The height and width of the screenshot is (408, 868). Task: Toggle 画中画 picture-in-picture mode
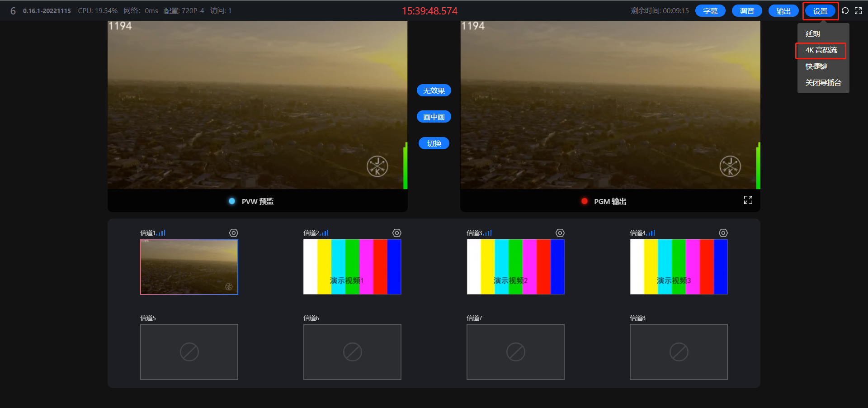point(434,117)
